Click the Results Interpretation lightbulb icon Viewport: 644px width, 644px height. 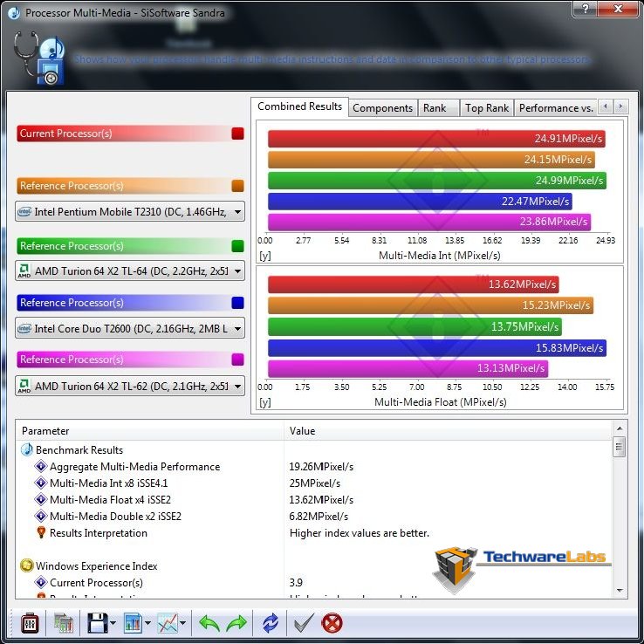pos(41,532)
